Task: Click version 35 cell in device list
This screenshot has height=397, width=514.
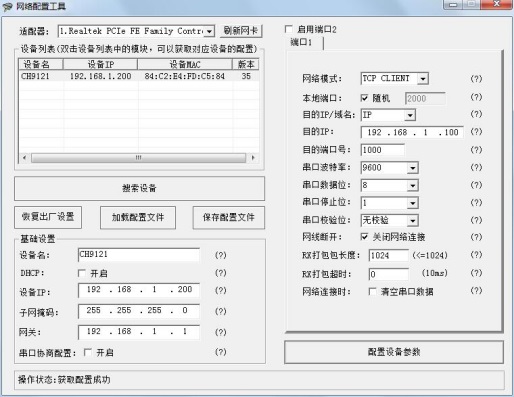Action: (246, 76)
